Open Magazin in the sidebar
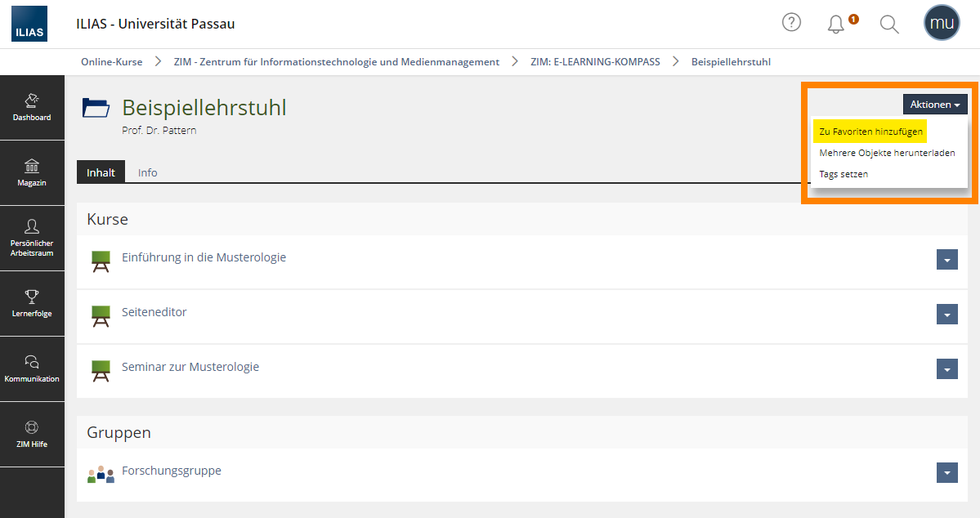This screenshot has width=980, height=518. 32,173
